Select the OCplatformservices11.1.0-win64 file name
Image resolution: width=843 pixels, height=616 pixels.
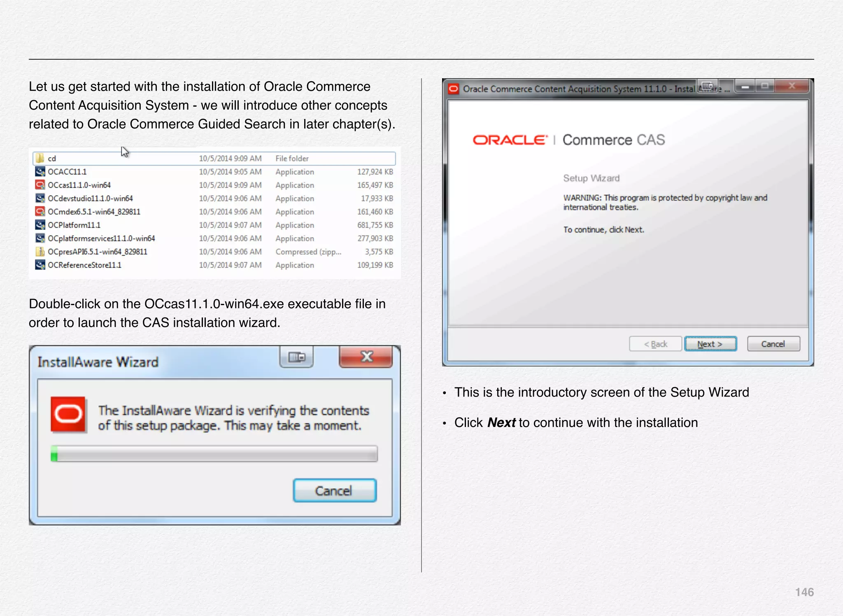(x=101, y=238)
